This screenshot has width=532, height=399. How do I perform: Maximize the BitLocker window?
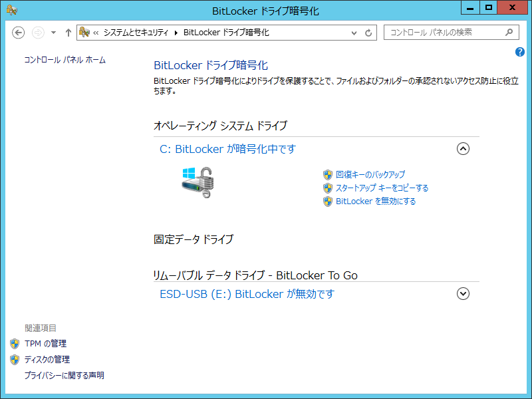click(x=489, y=7)
